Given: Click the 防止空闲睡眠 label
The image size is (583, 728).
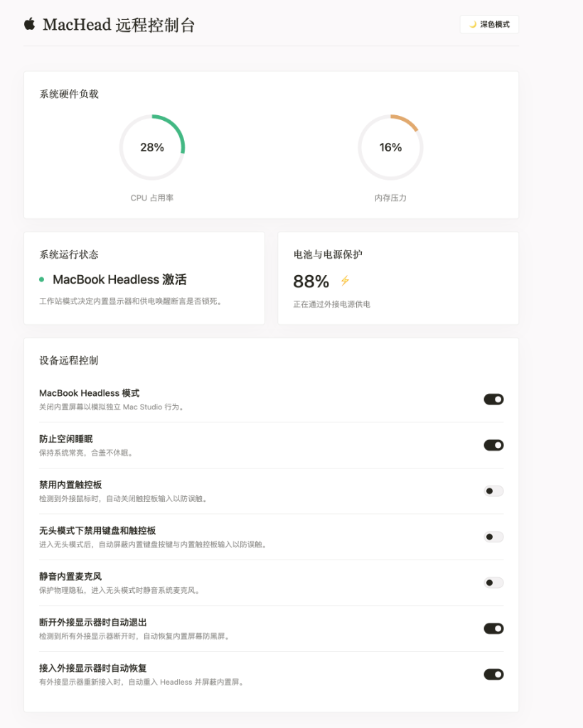Looking at the screenshot, I should coord(66,439).
